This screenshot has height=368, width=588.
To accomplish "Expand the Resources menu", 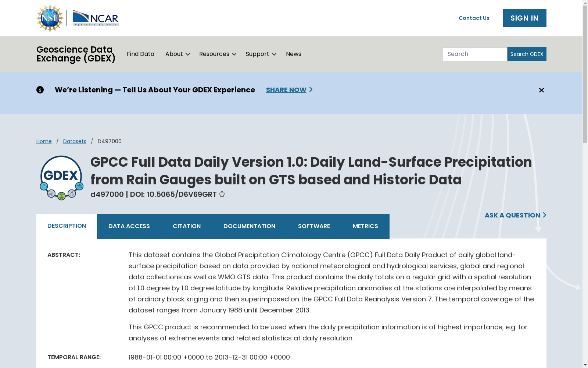I will click(218, 54).
